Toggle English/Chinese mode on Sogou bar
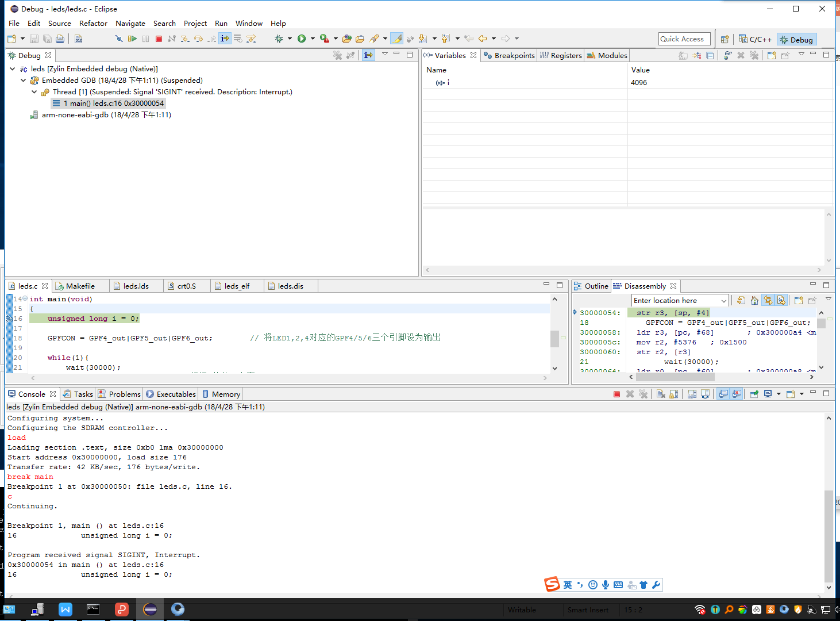The height and width of the screenshot is (621, 840). tap(568, 585)
